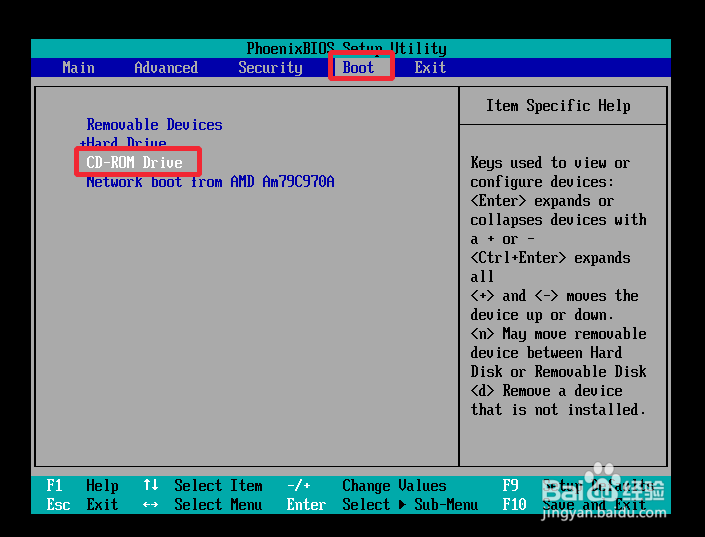Click the Select Sub-Menu legend text

click(x=410, y=505)
